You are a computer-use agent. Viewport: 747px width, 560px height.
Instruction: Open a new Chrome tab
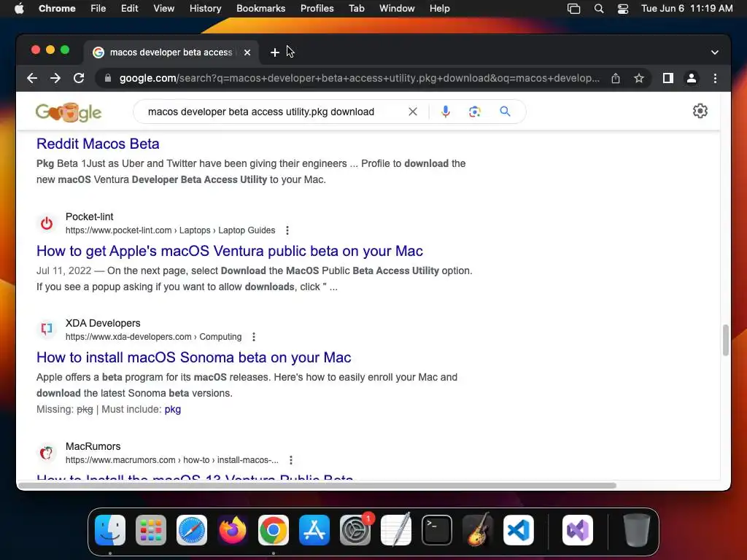(274, 52)
